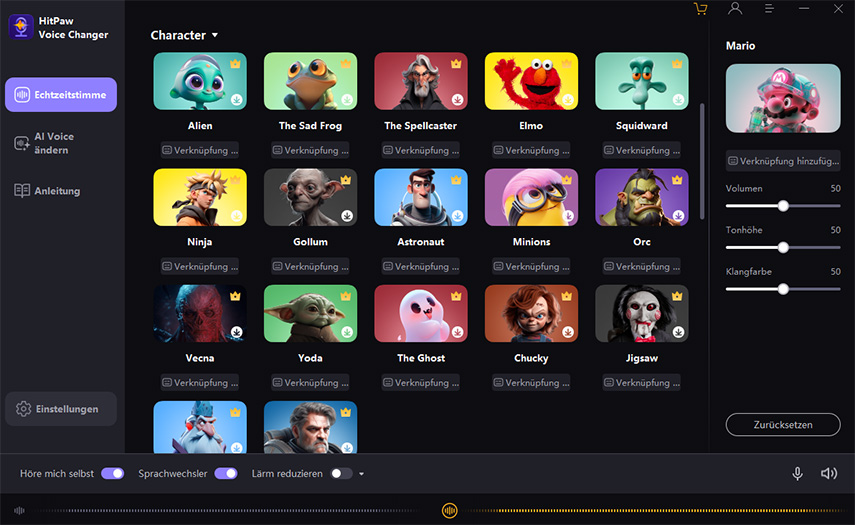Adjust the Klangfarbe slider handle
The height and width of the screenshot is (525, 855).
click(x=783, y=289)
